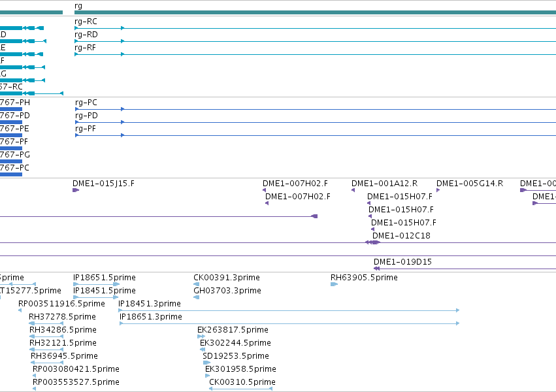Select the rg-RD transcript label
The image size is (556, 392).
coord(86,35)
